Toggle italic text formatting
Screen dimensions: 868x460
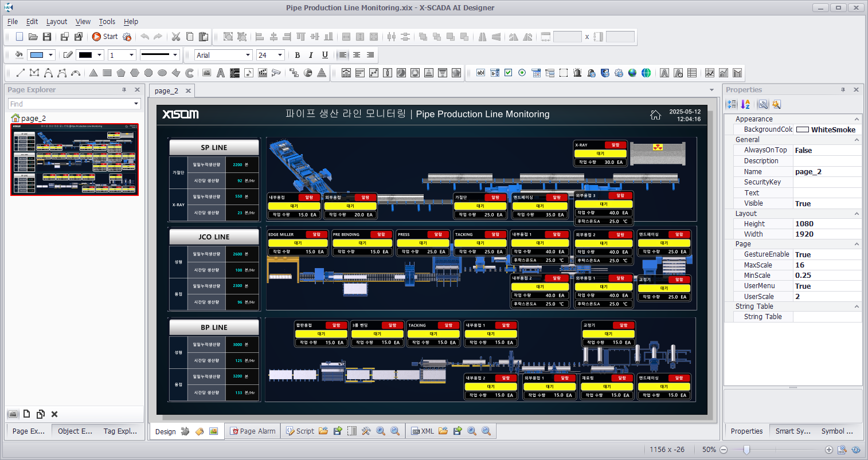(x=311, y=55)
